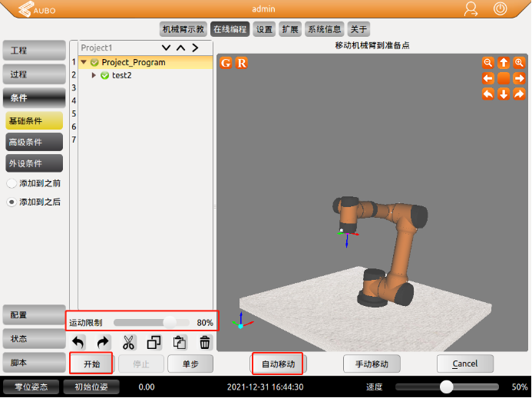This screenshot has width=532, height=398.
Task: Click the 零位姿态 button
Action: tap(31, 387)
